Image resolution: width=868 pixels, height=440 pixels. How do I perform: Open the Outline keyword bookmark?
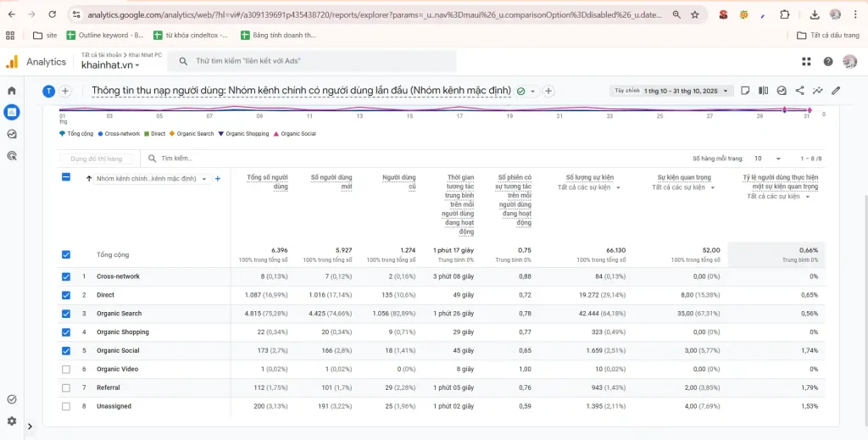104,36
